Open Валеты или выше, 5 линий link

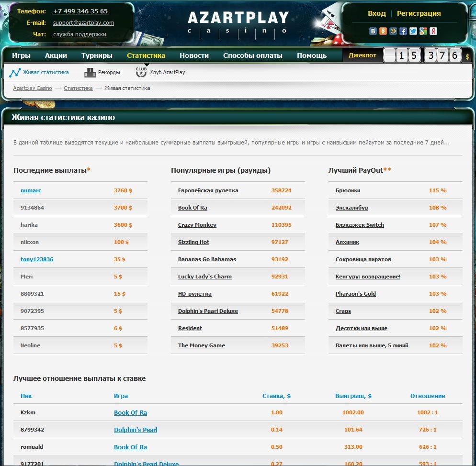point(372,345)
